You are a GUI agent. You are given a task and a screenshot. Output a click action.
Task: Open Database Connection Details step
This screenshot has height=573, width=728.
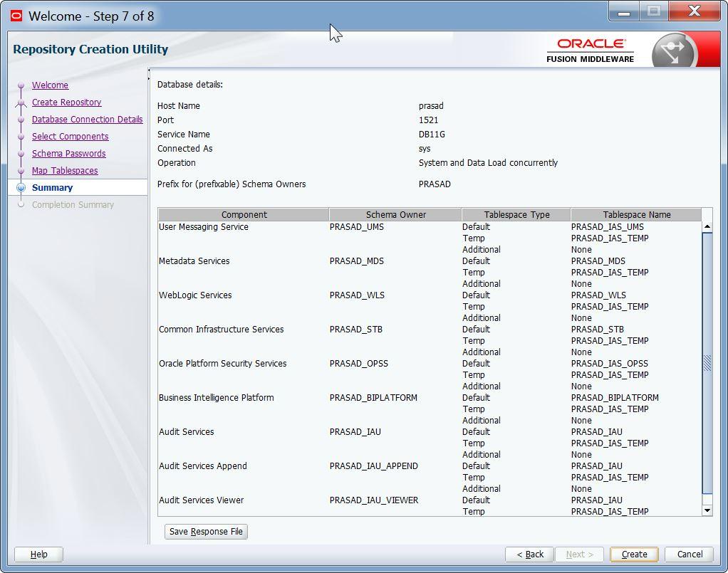coord(88,120)
